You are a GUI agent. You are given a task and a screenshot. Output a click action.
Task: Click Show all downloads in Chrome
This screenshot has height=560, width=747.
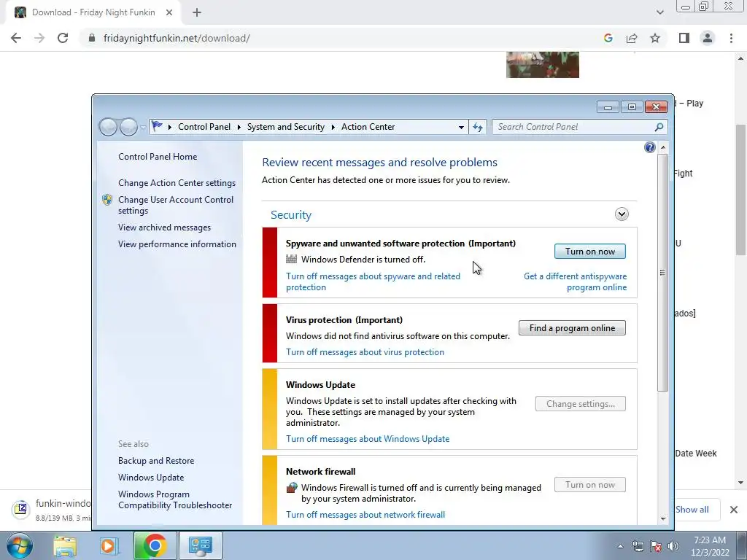[692, 510]
